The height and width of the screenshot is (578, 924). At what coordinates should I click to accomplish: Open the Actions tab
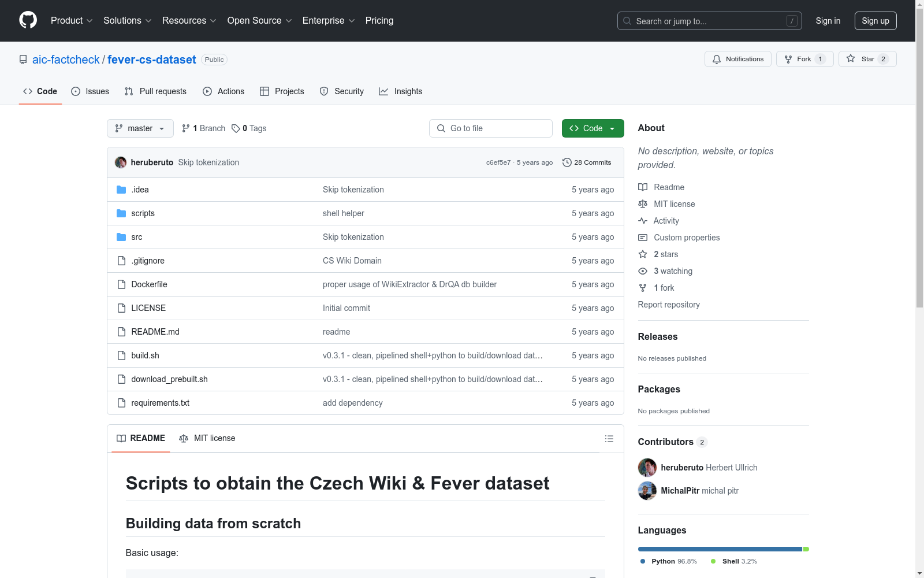pos(223,91)
